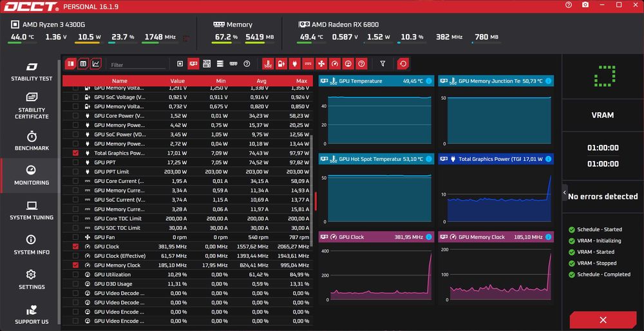Screen dimensions: 644x331
Task: Toggle unknown-source sensors question icon
Action: click(x=247, y=64)
